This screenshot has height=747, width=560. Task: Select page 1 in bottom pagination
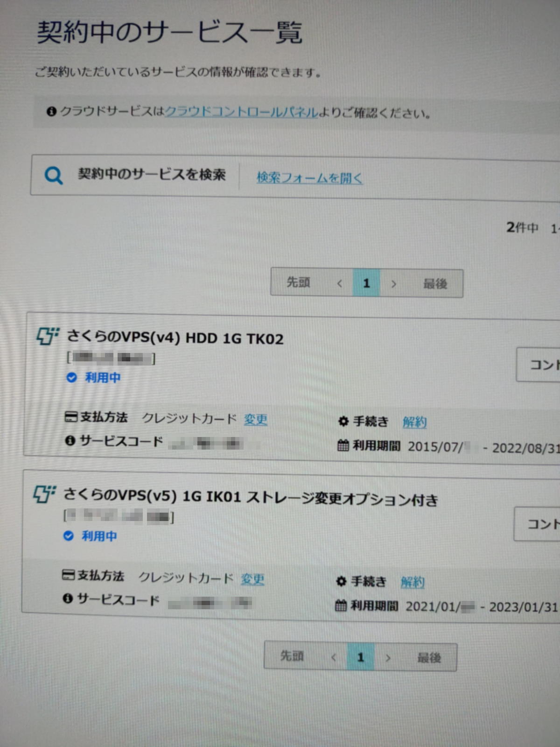click(360, 657)
